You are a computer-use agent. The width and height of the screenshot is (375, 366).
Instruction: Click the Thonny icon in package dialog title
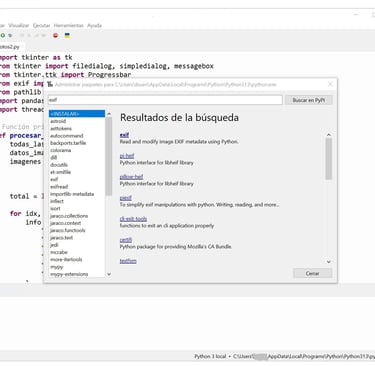pyautogui.click(x=50, y=84)
